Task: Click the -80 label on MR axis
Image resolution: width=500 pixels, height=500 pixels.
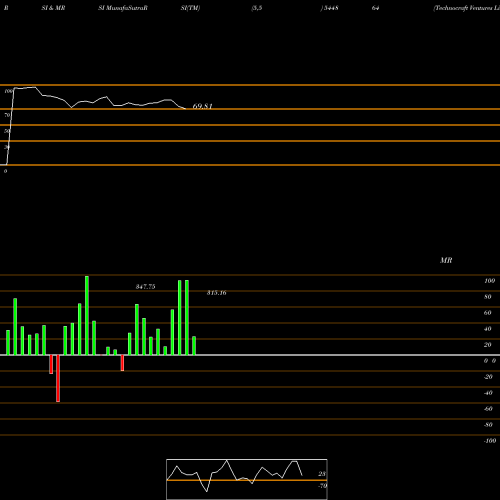Action: tap(488, 425)
